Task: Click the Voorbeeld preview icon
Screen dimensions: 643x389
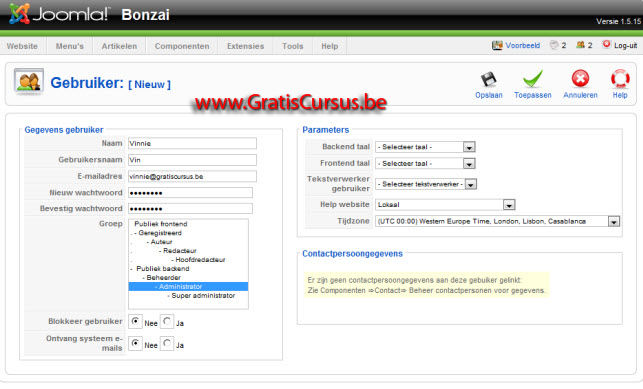Action: (497, 45)
